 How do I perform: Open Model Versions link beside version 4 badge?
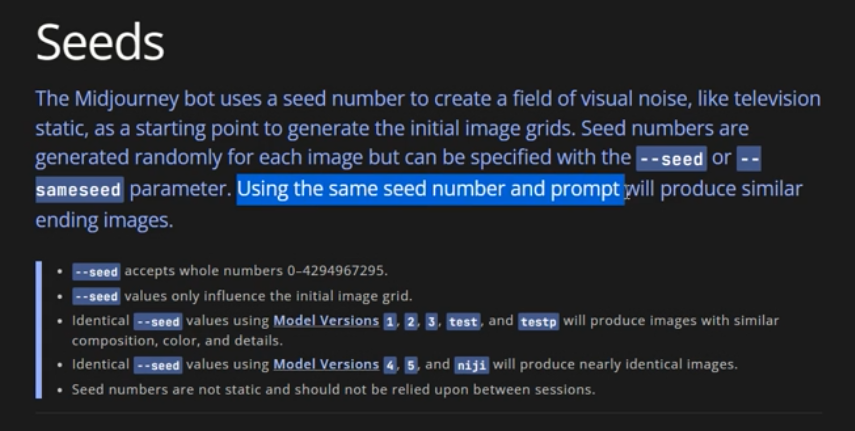[x=326, y=365]
